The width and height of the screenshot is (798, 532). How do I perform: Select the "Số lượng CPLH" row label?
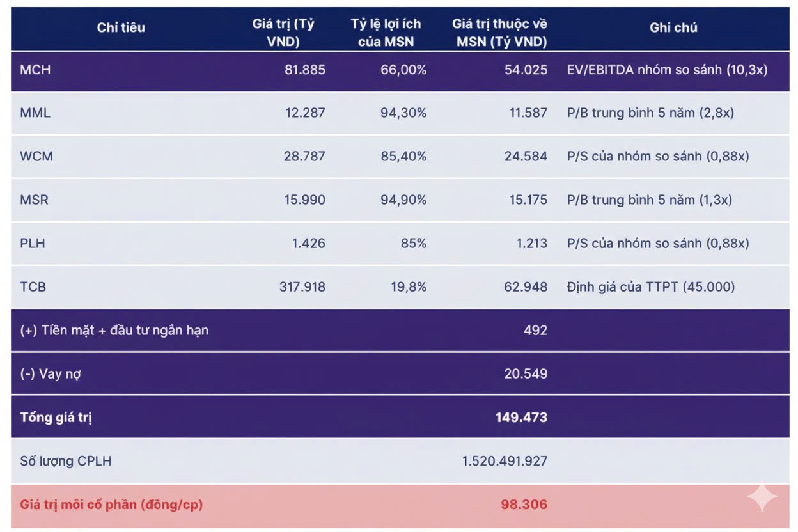pos(66,461)
